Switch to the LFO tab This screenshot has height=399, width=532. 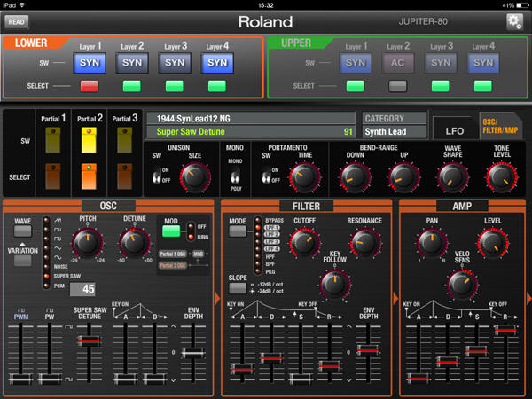454,130
